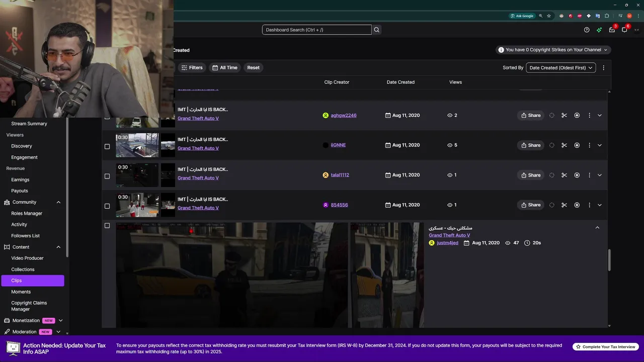
Task: Click Ask Google in the address bar
Action: (x=522, y=16)
